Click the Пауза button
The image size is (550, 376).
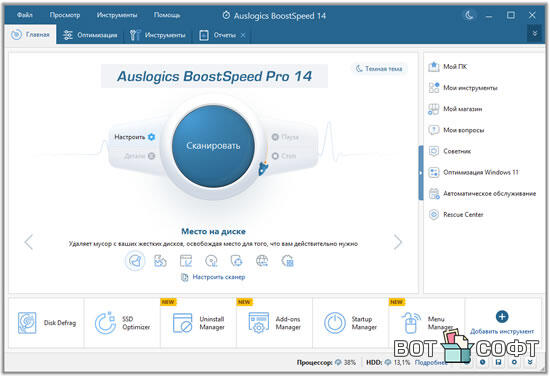click(285, 137)
